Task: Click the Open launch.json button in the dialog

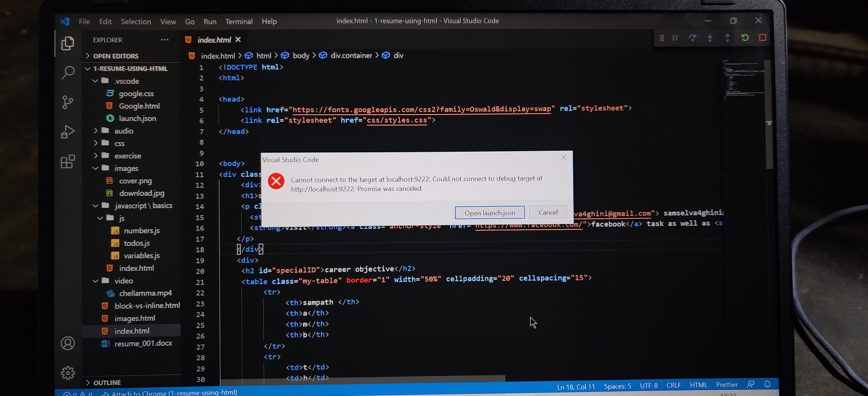Action: (x=490, y=212)
